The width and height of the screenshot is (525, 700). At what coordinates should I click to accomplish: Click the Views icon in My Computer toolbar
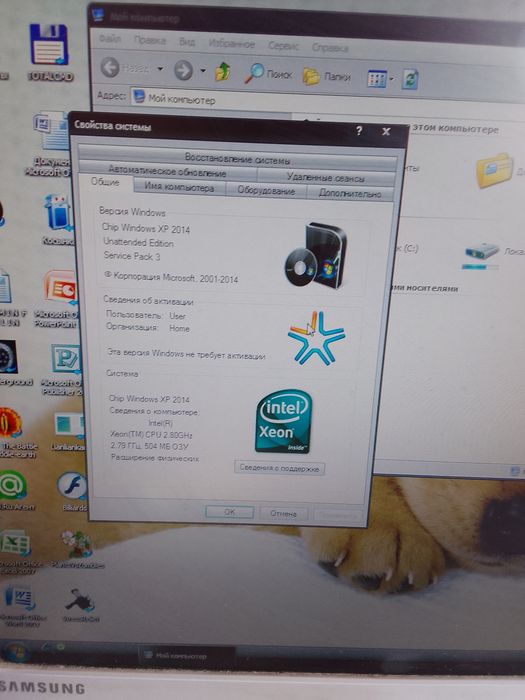coord(376,79)
